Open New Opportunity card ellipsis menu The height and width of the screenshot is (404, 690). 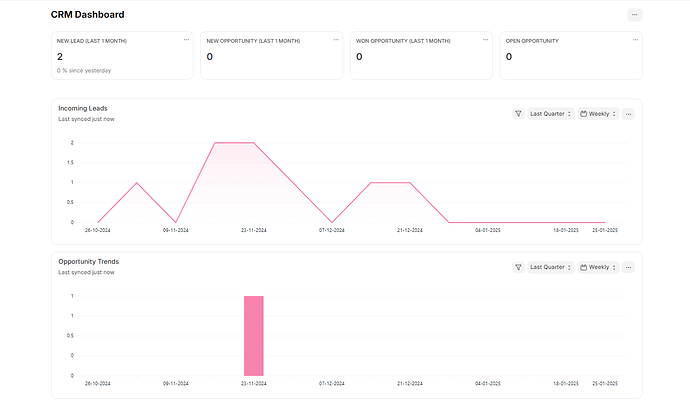pos(336,40)
